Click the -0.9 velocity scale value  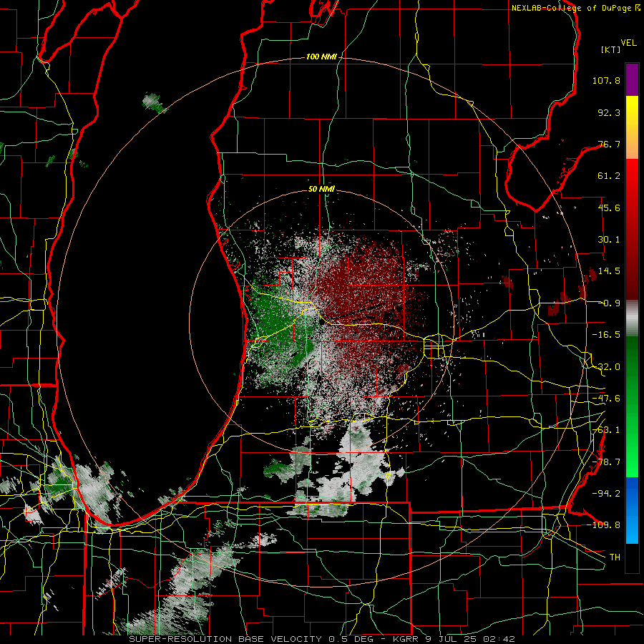pyautogui.click(x=609, y=303)
